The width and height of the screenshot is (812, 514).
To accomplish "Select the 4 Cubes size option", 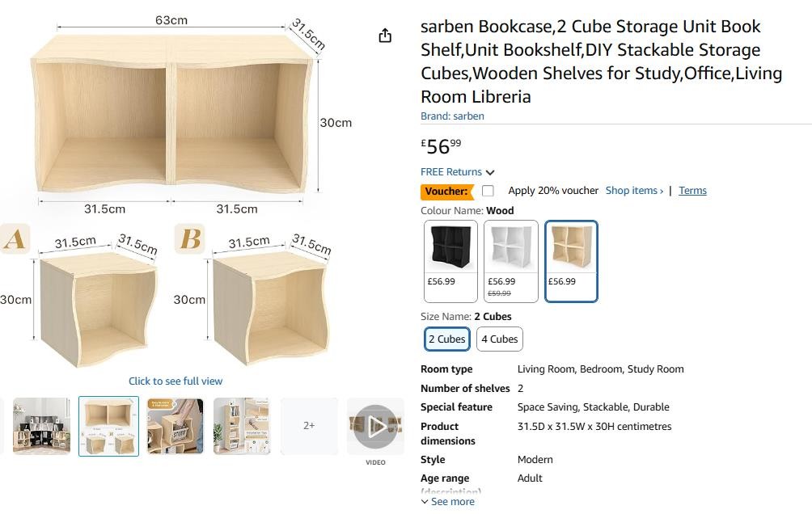I will point(499,339).
